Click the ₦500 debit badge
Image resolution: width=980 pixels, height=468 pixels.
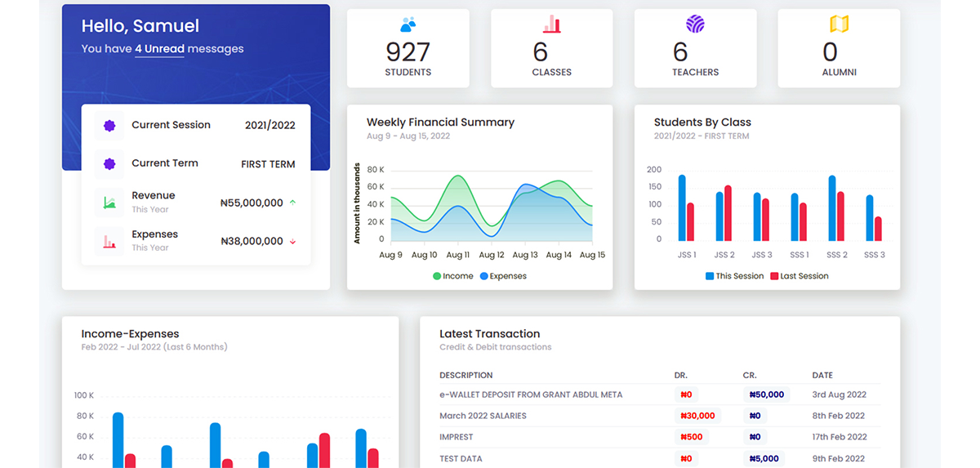pos(691,437)
